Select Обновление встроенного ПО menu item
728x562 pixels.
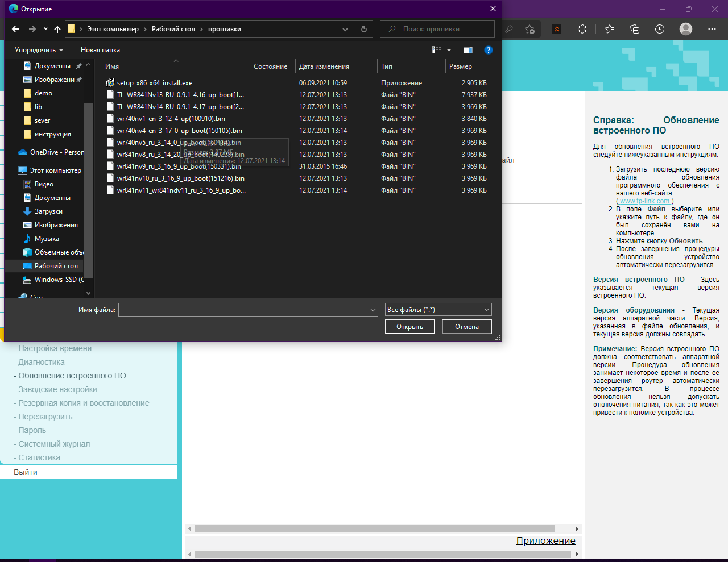72,376
